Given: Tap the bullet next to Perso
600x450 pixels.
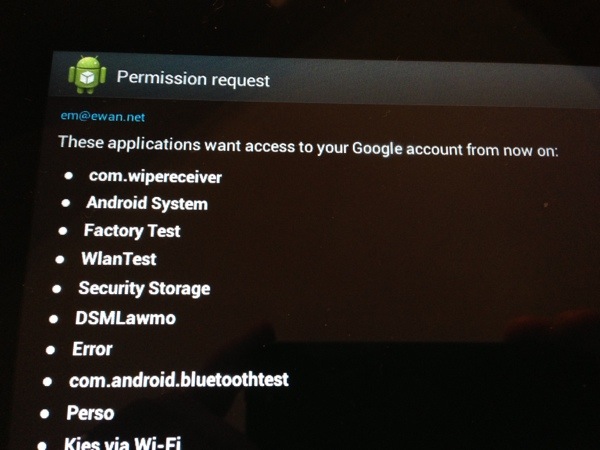Looking at the screenshot, I should 44,412.
